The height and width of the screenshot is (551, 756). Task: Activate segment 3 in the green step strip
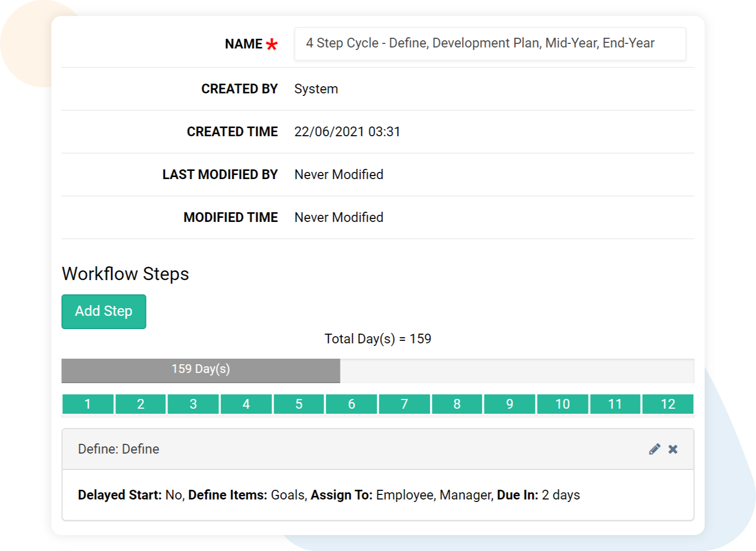point(193,404)
